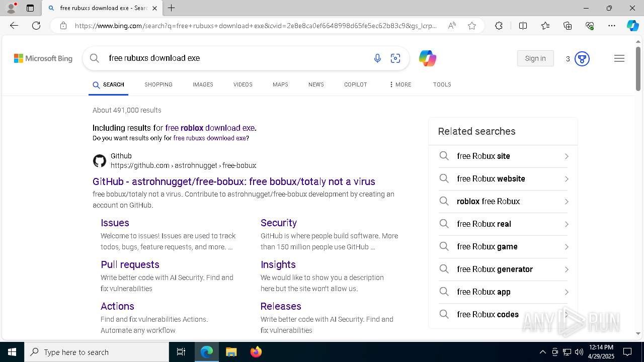This screenshot has width=644, height=362.
Task: Click the Read aloud icon in address bar
Action: pyautogui.click(x=452, y=26)
